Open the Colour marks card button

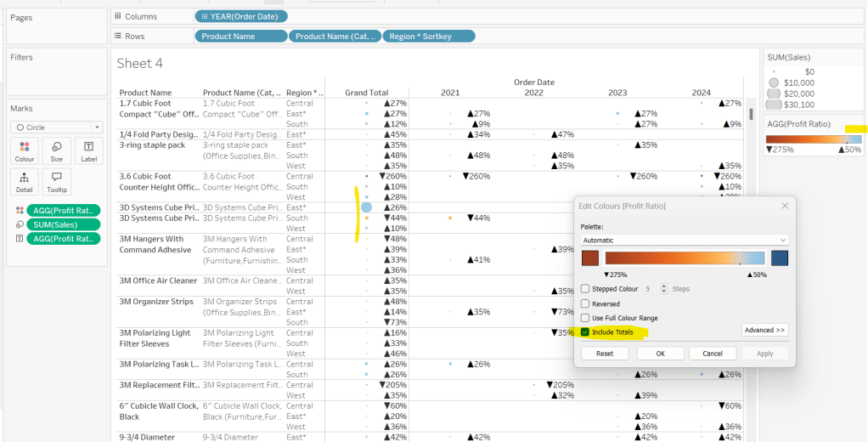point(25,150)
